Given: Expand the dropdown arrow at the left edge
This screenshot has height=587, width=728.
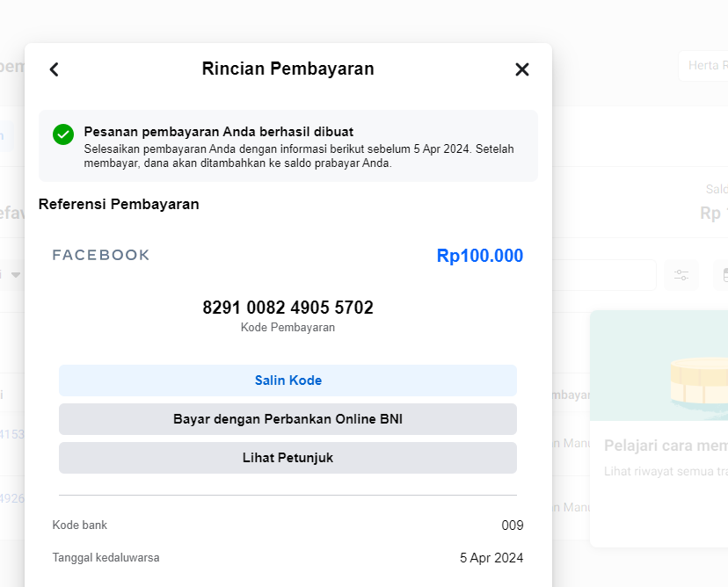Looking at the screenshot, I should [x=15, y=275].
